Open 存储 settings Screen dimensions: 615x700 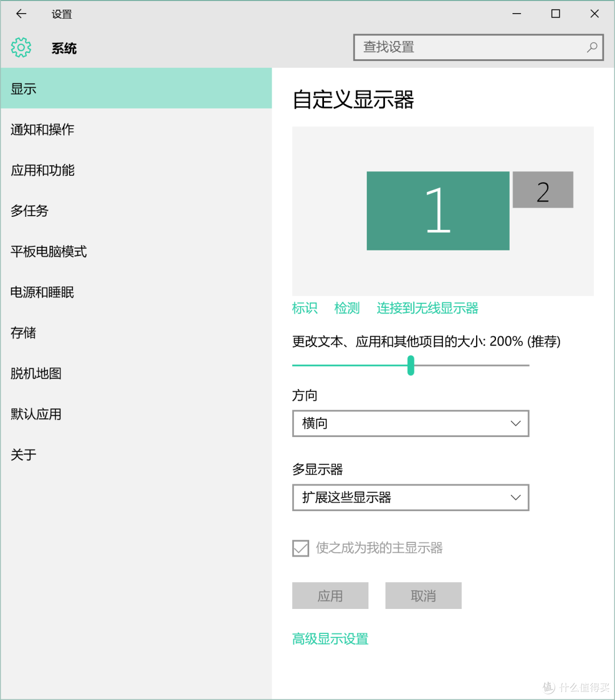pyautogui.click(x=136, y=332)
